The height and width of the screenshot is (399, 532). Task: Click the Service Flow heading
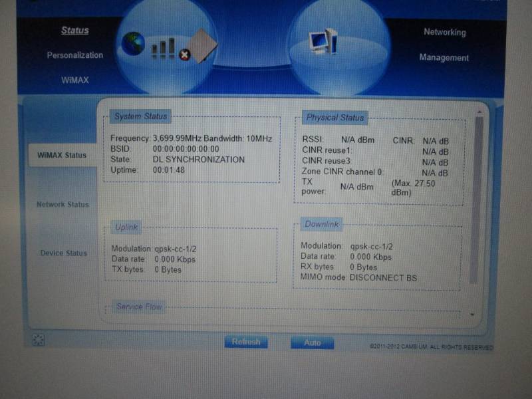(139, 307)
